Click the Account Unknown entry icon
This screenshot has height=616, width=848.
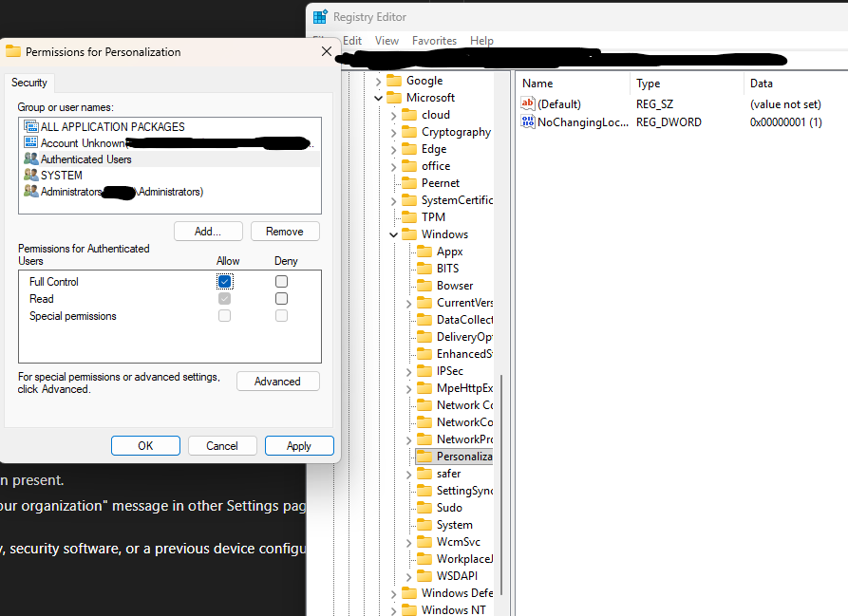click(x=30, y=142)
